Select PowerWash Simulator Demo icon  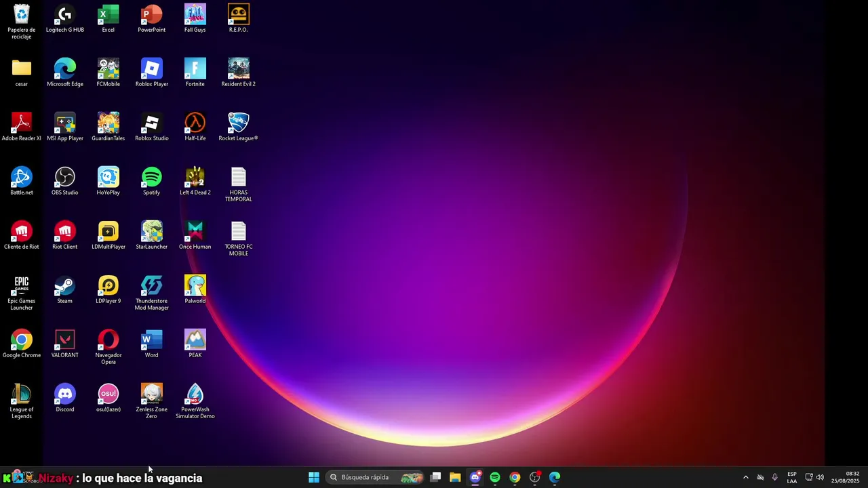[195, 401]
